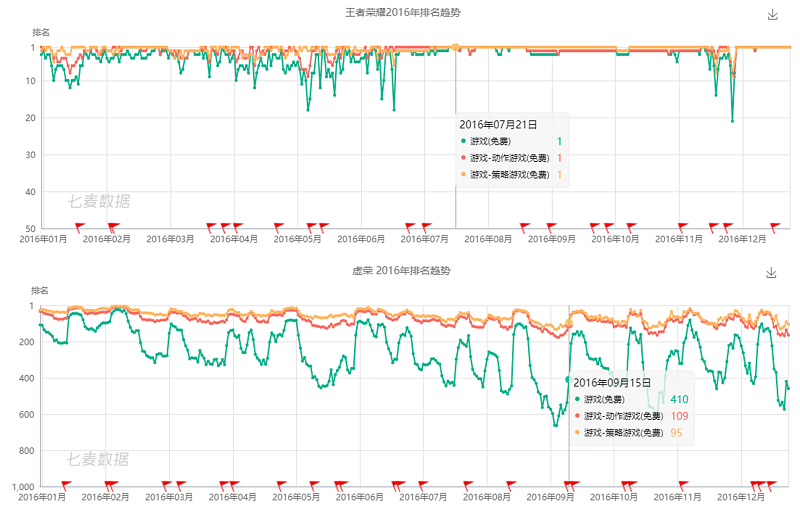This screenshot has width=800, height=509.
Task: Click the rank value 95 in tooltip
Action: 676,432
